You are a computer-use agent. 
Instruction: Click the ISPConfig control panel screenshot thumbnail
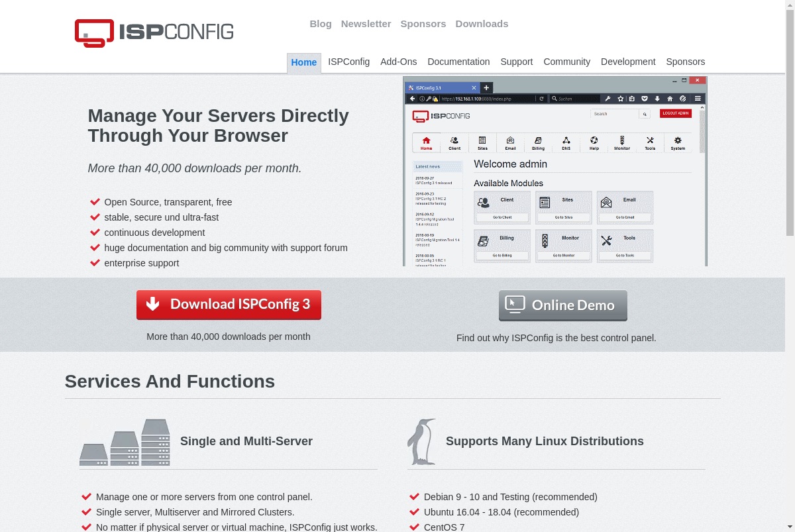pyautogui.click(x=555, y=171)
